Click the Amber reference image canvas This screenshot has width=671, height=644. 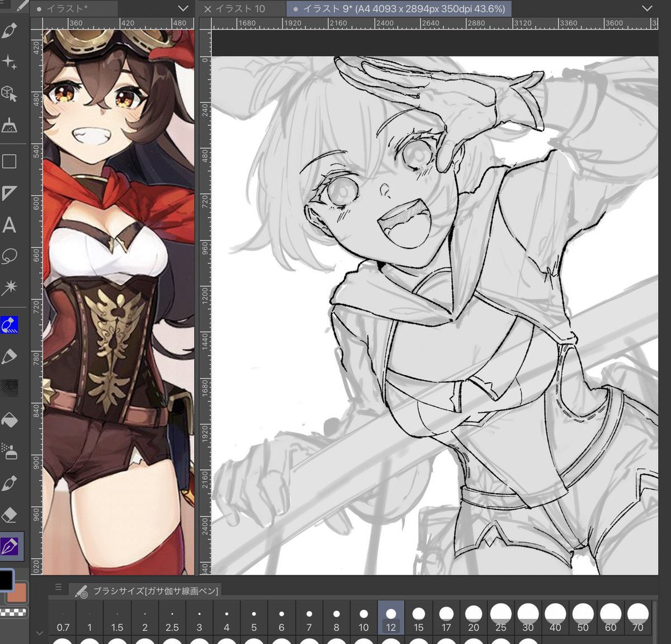(119, 302)
